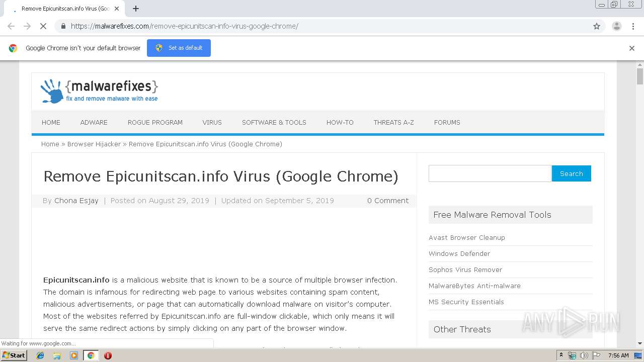Go back with the browser back arrow
This screenshot has height=362, width=644.
11,26
